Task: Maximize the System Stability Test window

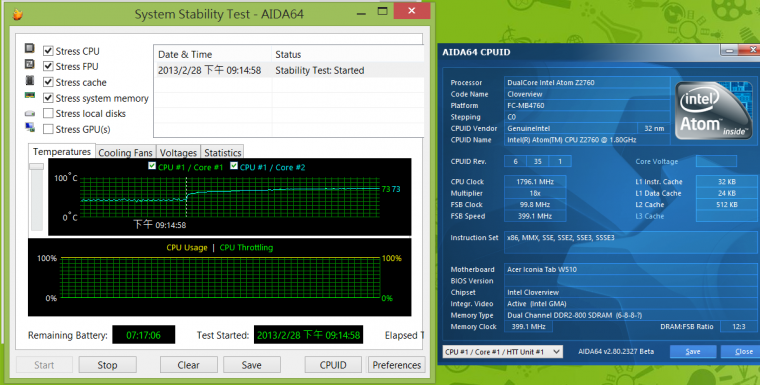Action: [x=382, y=11]
